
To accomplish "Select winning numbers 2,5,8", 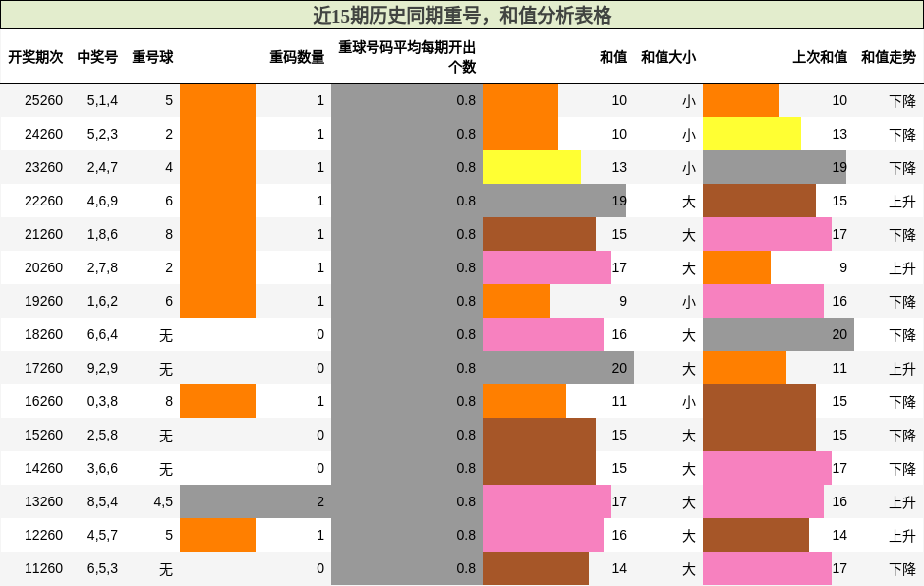I will [x=102, y=436].
